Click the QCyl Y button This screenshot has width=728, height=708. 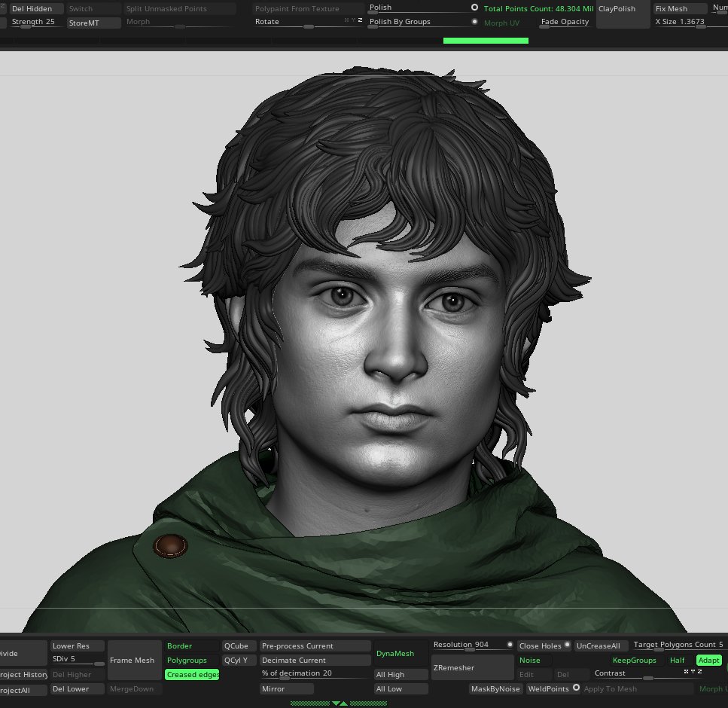pyautogui.click(x=239, y=660)
